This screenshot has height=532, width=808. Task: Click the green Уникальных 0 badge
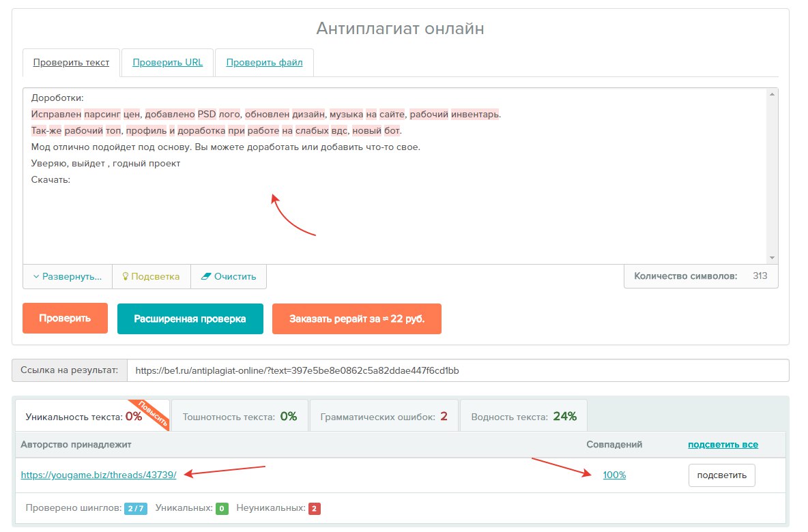(222, 508)
